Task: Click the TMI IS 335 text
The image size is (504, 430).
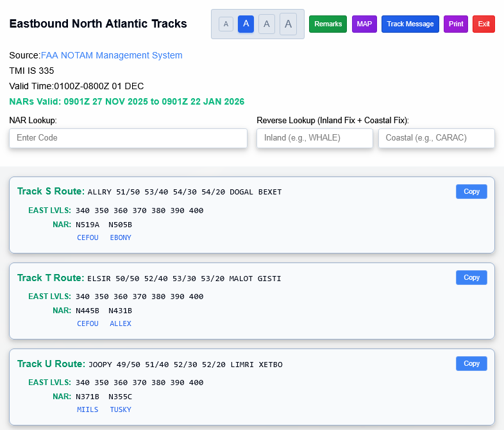Action: (x=31, y=71)
